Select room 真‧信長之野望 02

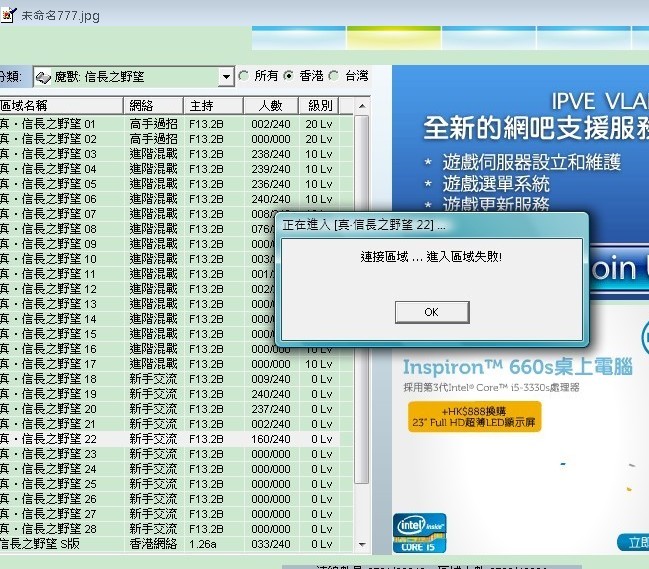[170, 139]
